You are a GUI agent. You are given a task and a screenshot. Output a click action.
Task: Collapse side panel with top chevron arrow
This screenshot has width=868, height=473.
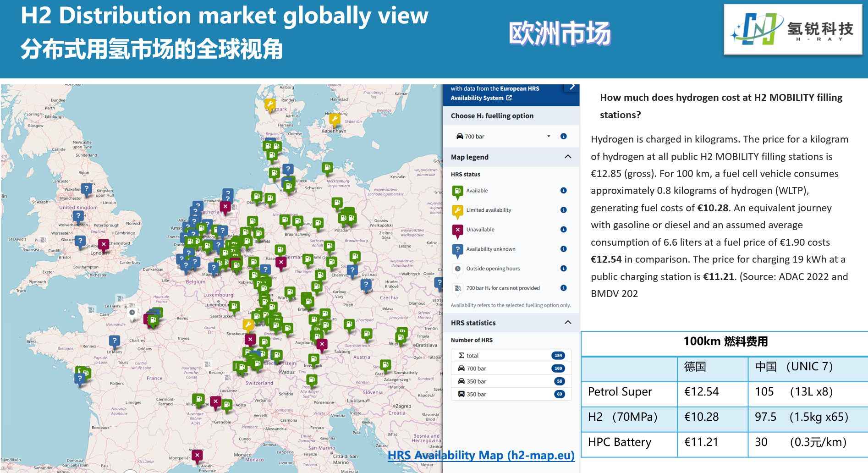click(x=571, y=87)
